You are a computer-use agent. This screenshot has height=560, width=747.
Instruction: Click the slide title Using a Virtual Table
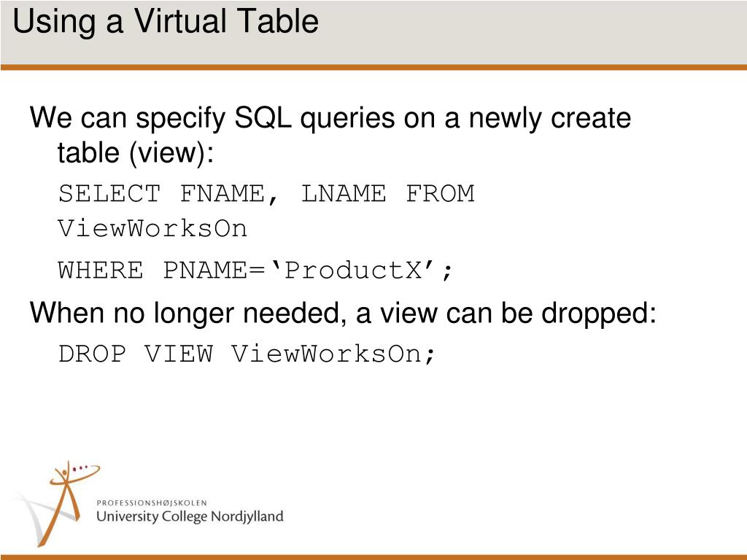click(x=166, y=21)
